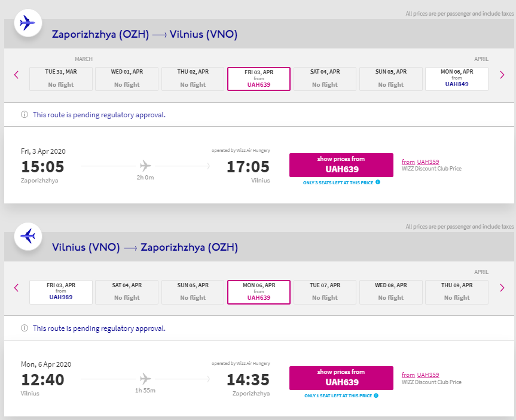Click info icon beside return regulatory approval notice
This screenshot has height=420, width=516.
click(25, 328)
